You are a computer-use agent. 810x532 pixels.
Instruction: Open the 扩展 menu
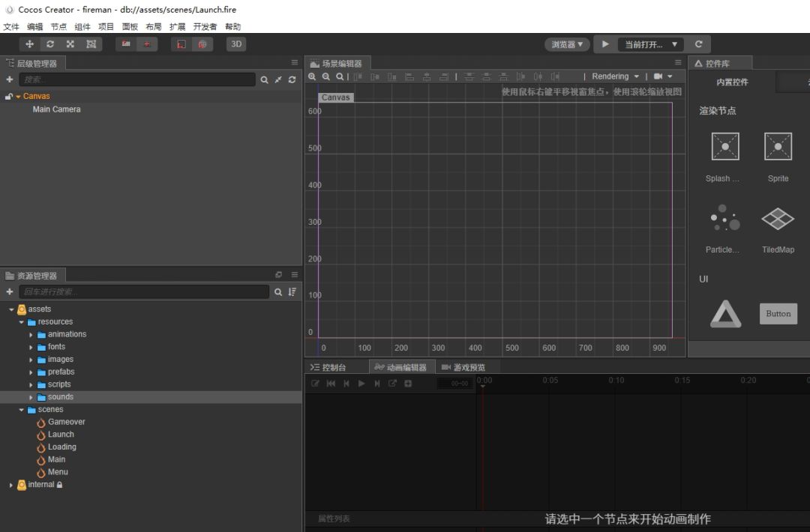(x=177, y=26)
